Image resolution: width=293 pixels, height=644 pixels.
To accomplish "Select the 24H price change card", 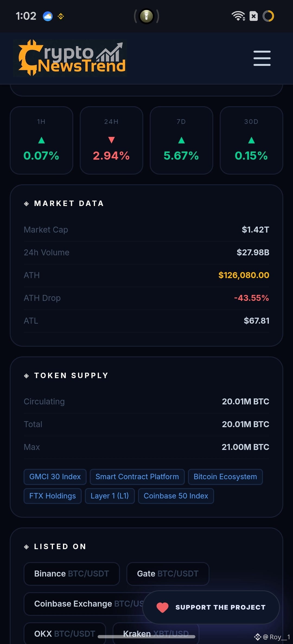I will 111,140.
